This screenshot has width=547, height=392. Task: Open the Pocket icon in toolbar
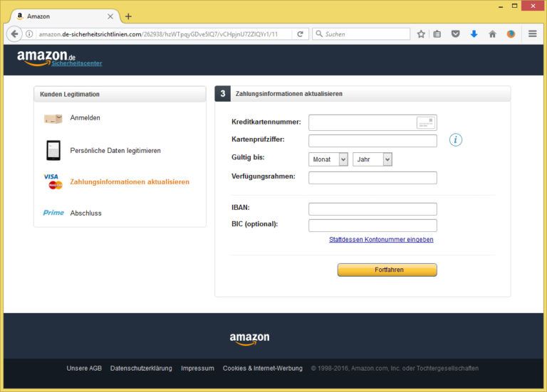click(x=455, y=34)
